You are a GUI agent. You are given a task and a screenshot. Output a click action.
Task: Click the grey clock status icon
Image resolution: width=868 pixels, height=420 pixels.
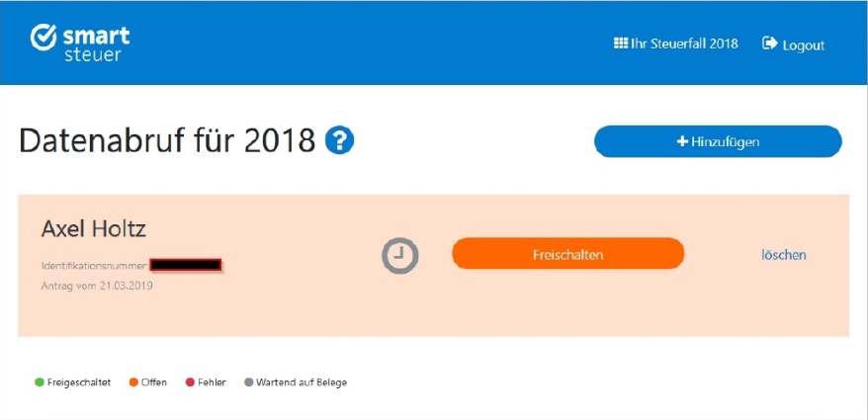[x=400, y=256]
